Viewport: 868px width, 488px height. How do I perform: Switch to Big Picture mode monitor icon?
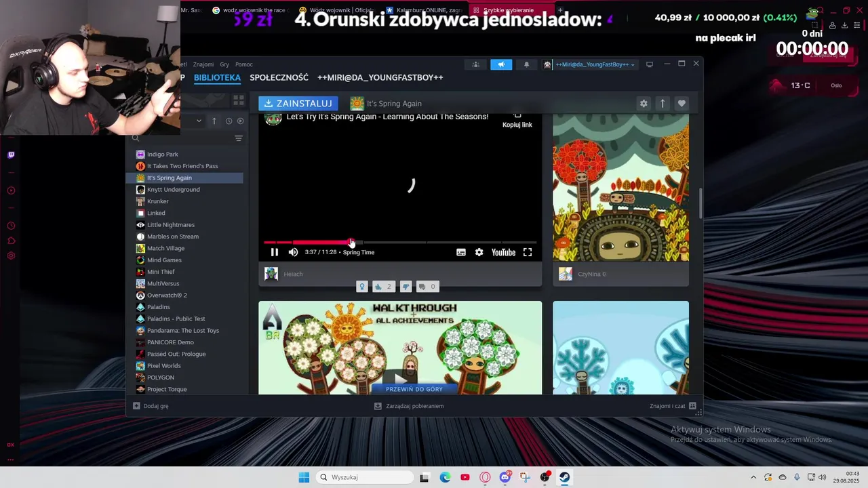coord(649,64)
